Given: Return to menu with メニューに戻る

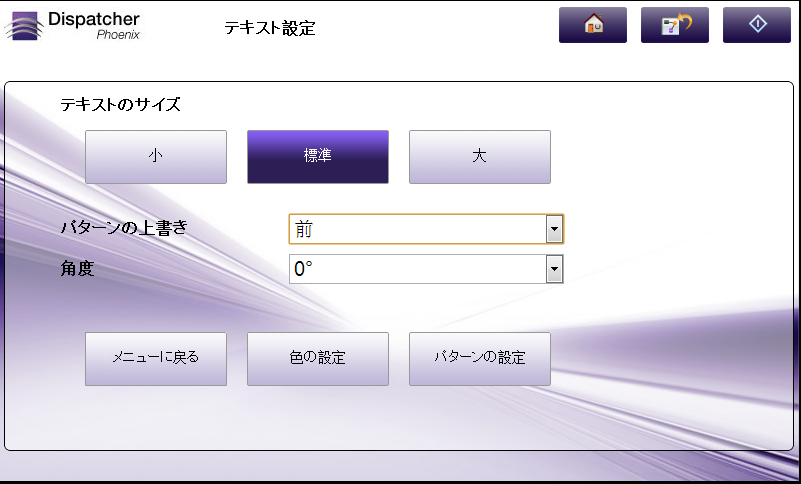Looking at the screenshot, I should pos(156,359).
